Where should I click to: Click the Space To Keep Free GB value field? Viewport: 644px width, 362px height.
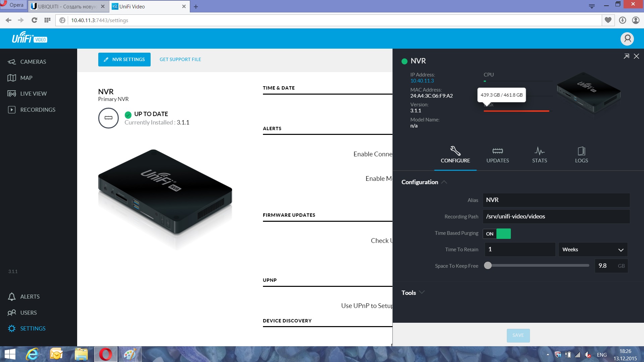coord(611,266)
